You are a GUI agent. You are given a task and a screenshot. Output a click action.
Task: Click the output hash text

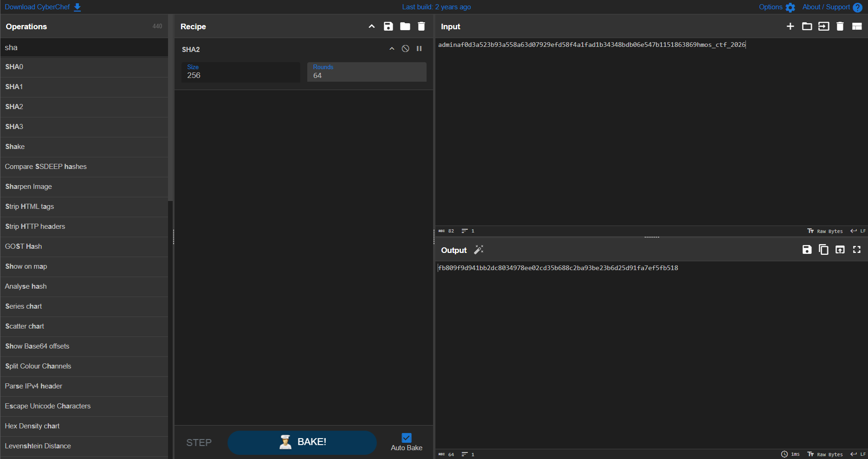click(x=558, y=268)
